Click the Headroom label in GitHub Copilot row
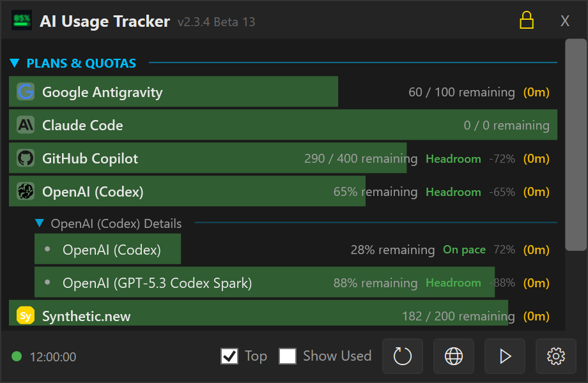Viewport: 588px width, 383px height. 453,159
